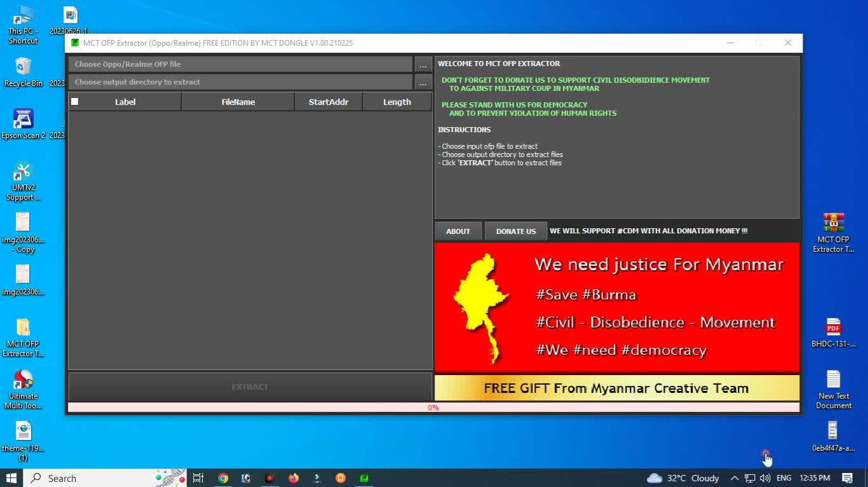The height and width of the screenshot is (487, 868).
Task: Click the browse button for output directory
Action: 423,82
